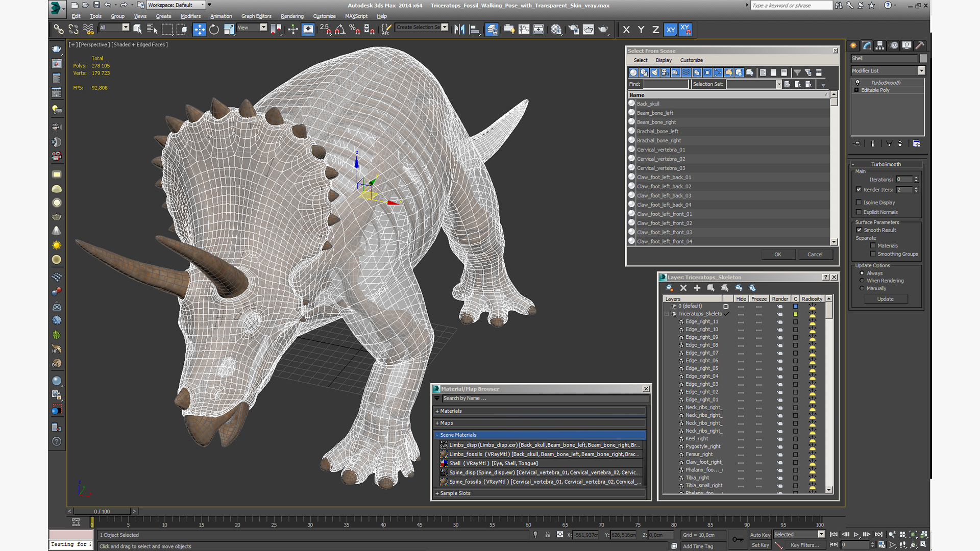The height and width of the screenshot is (551, 980).
Task: Open the Modifiers menu
Action: (x=190, y=16)
